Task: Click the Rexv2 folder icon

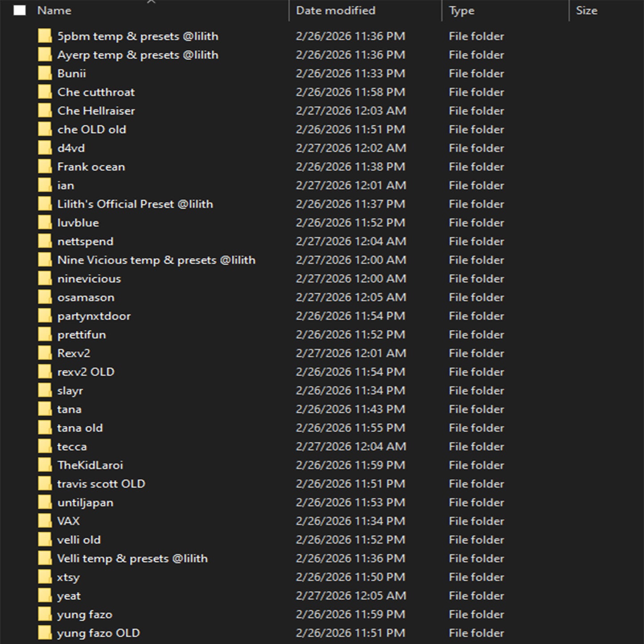Action: (45, 353)
